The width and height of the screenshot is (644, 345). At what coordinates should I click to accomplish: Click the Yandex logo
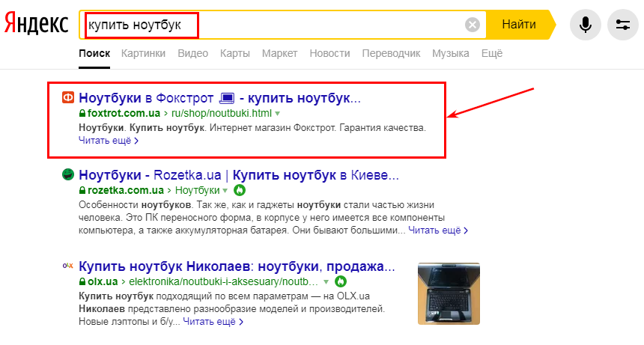click(x=37, y=24)
